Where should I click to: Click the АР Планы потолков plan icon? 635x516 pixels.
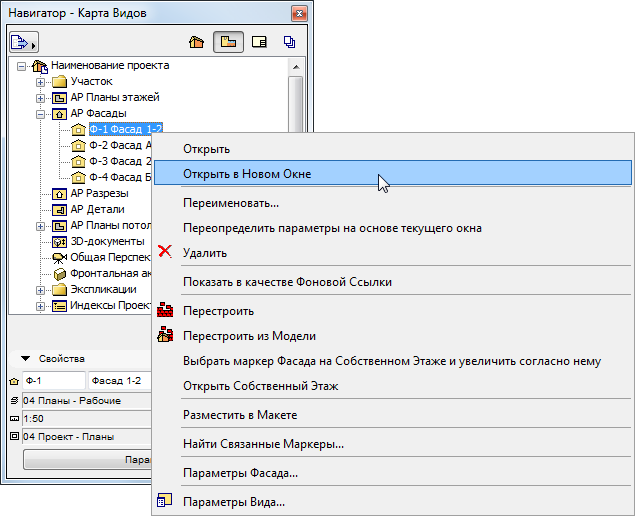coord(59,226)
